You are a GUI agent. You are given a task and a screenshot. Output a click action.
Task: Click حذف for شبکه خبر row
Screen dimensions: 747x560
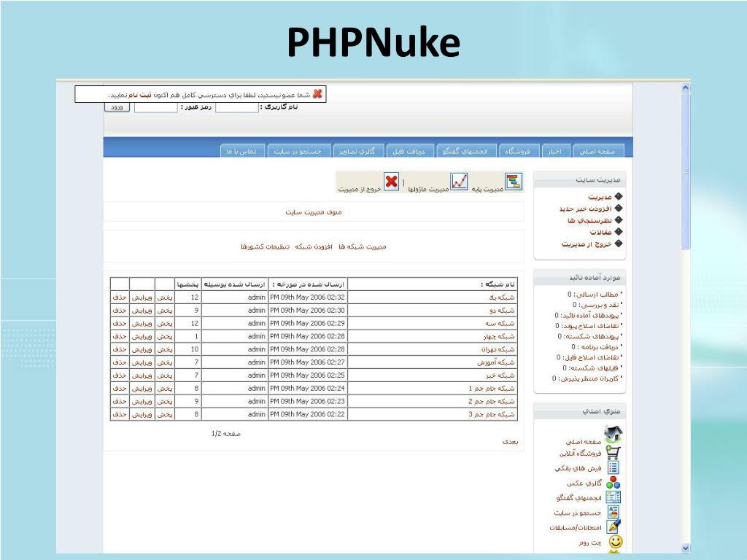120,376
